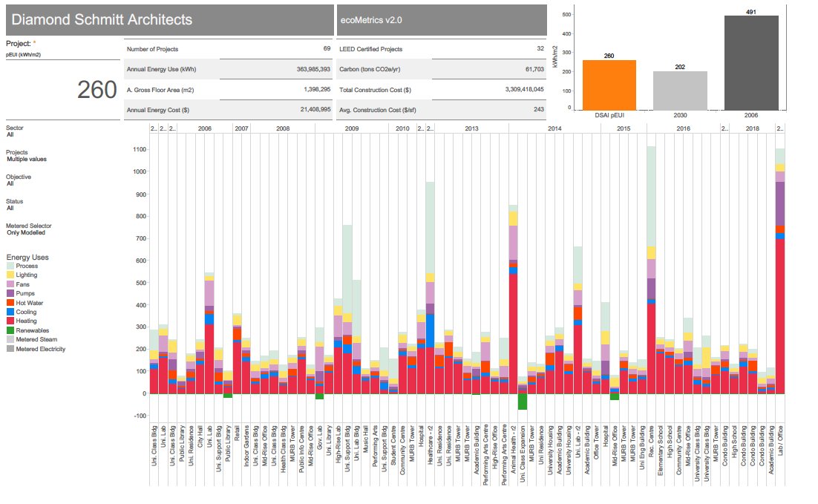Highlight Pumps in the Energy Uses legend
This screenshot has width=818, height=504.
point(25,293)
